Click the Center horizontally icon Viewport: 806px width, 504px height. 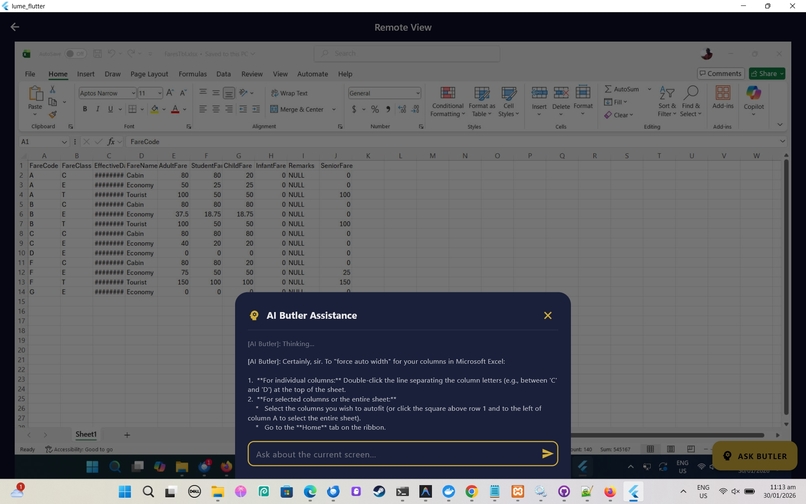pos(216,109)
